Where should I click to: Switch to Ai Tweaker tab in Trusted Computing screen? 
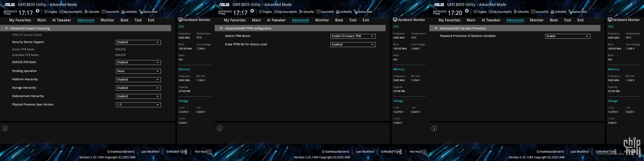(x=61, y=20)
